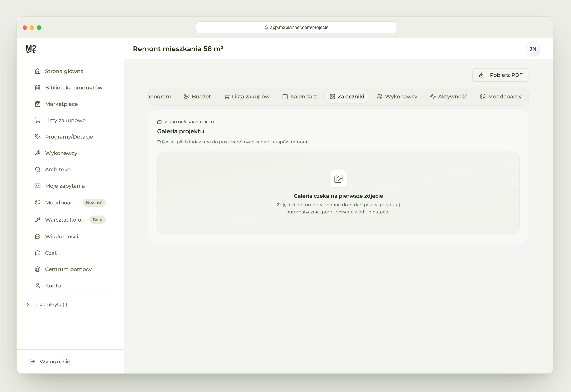Click the download icon in Pobierz PDF

pos(482,75)
